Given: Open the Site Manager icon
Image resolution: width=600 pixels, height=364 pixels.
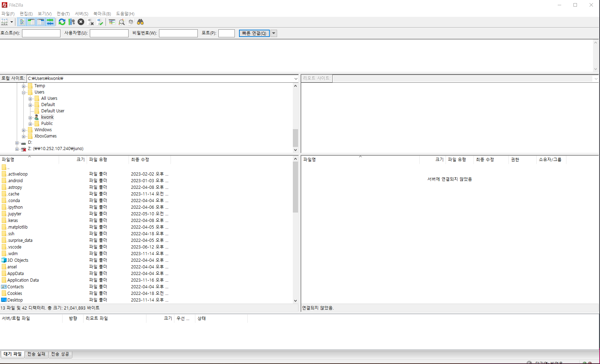Looking at the screenshot, I should pyautogui.click(x=5, y=22).
